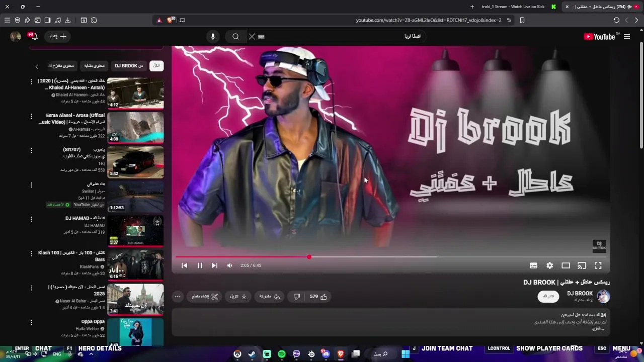Go forward with the right arrow button
This screenshot has width=644, height=362.
[x=636, y=20]
